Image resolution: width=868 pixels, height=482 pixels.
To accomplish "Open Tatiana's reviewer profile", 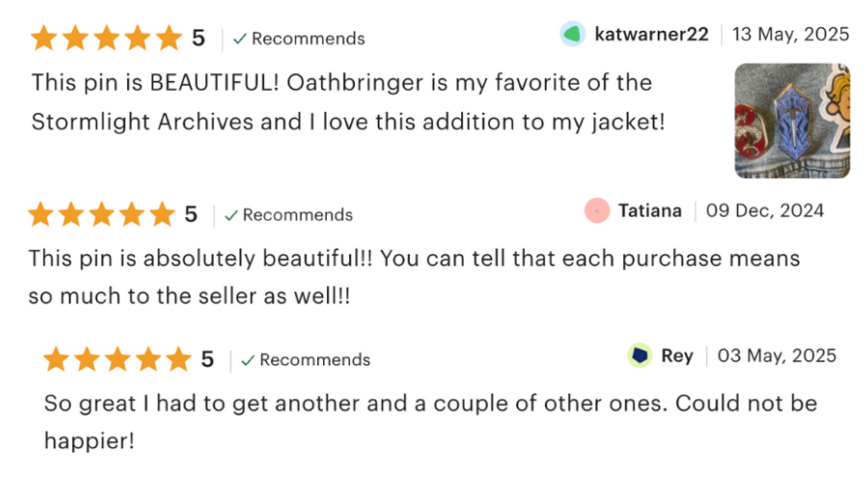I will click(x=649, y=210).
